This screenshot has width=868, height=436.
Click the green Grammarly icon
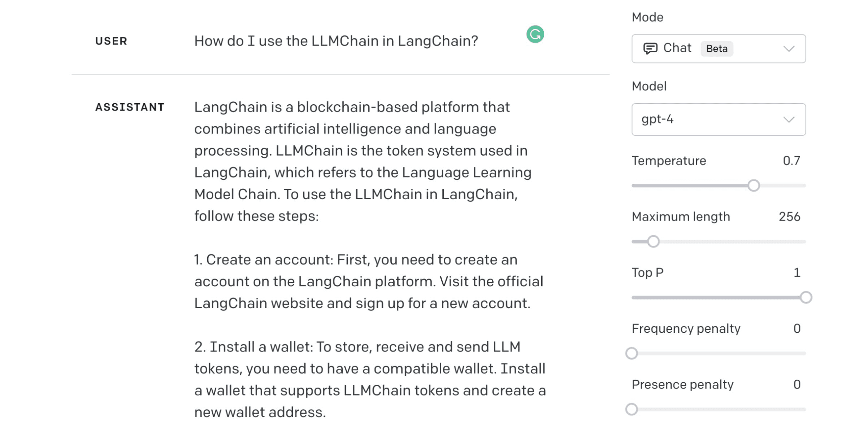click(535, 34)
